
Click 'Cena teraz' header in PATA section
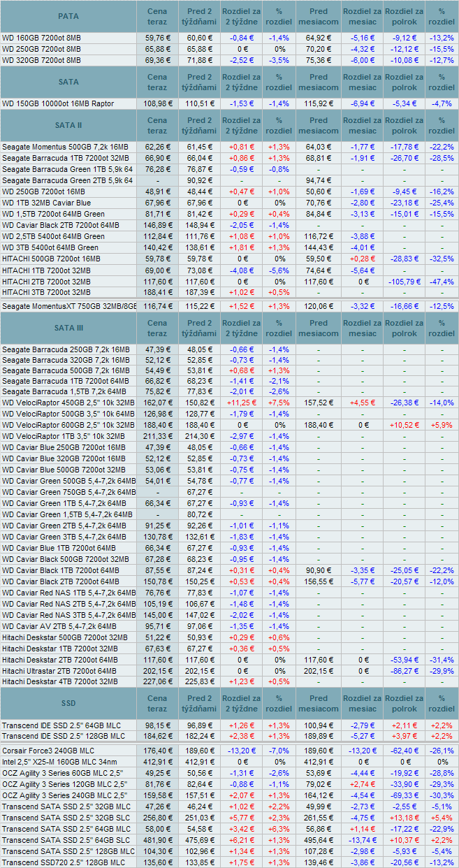(x=157, y=15)
